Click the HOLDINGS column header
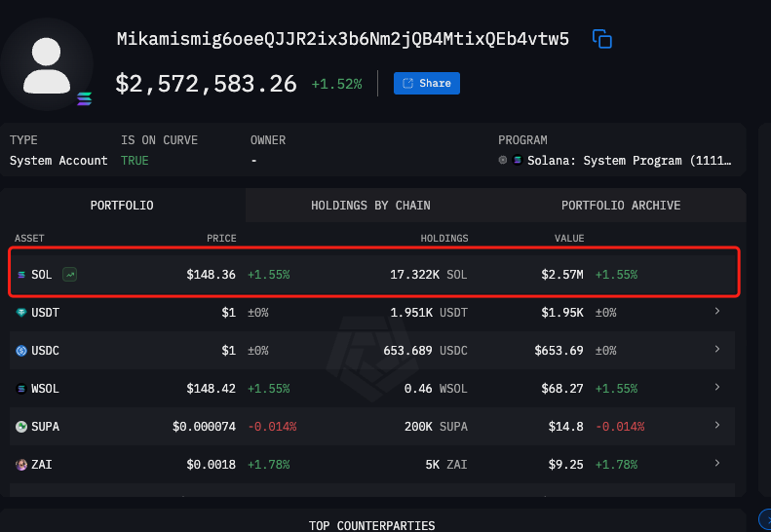Image resolution: width=771 pixels, height=532 pixels. [444, 238]
